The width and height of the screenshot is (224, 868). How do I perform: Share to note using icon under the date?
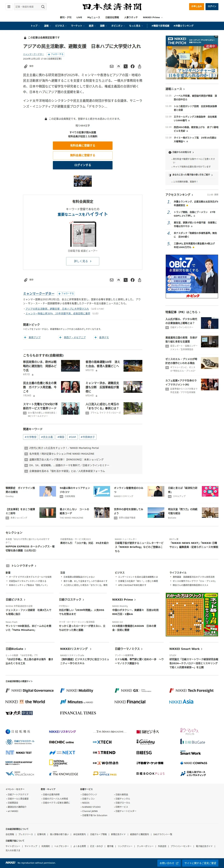pos(118,66)
